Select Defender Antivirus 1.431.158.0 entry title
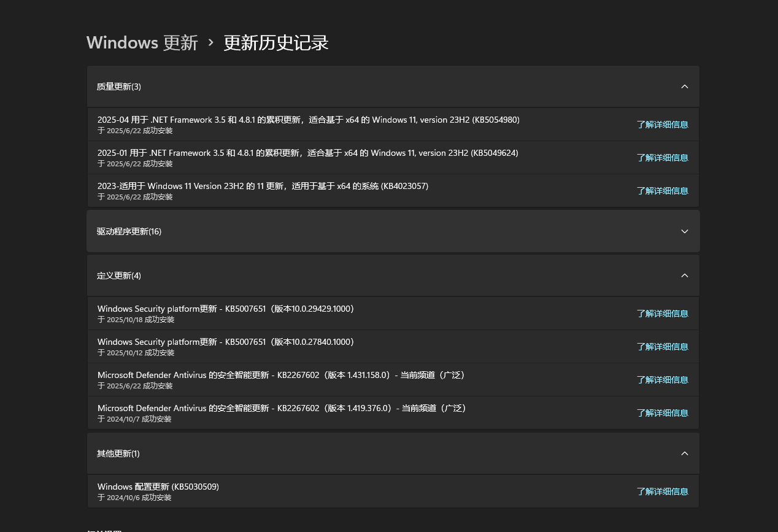 (x=282, y=375)
